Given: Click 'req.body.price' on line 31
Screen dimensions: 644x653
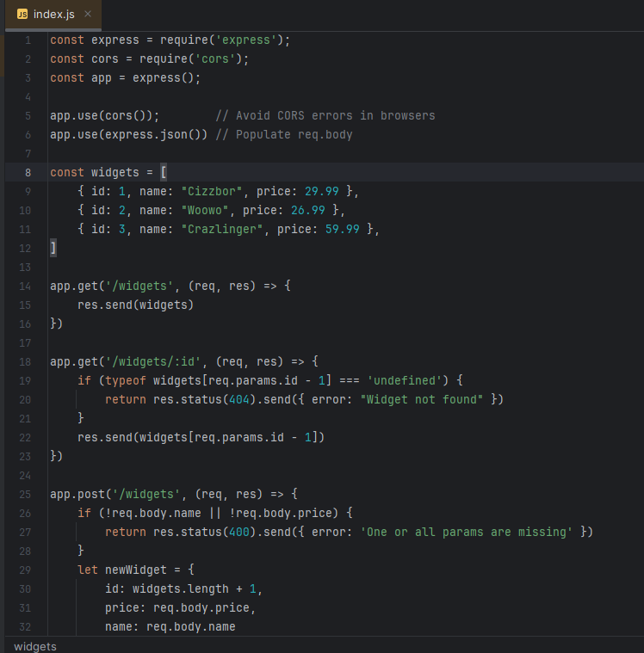Looking at the screenshot, I should click(x=201, y=608).
